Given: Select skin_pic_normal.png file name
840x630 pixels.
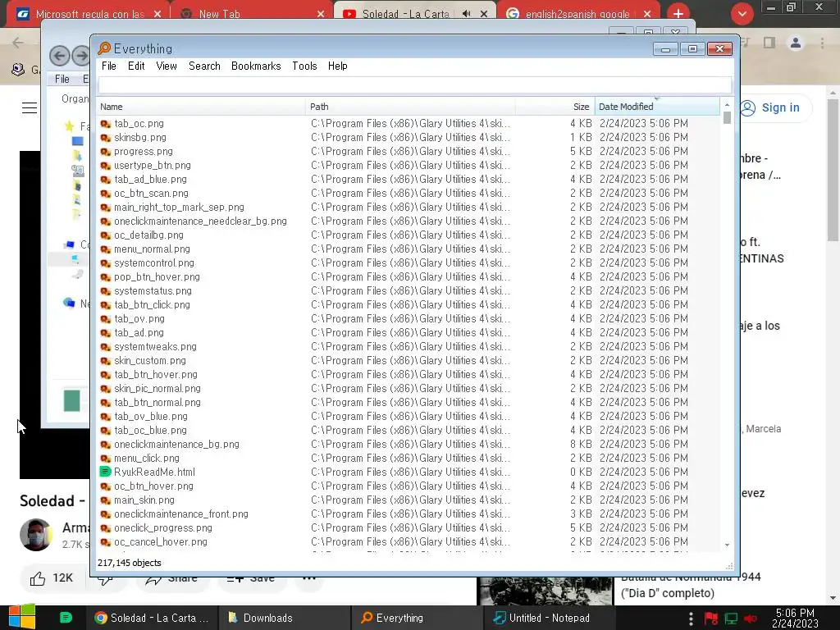Looking at the screenshot, I should tap(157, 388).
